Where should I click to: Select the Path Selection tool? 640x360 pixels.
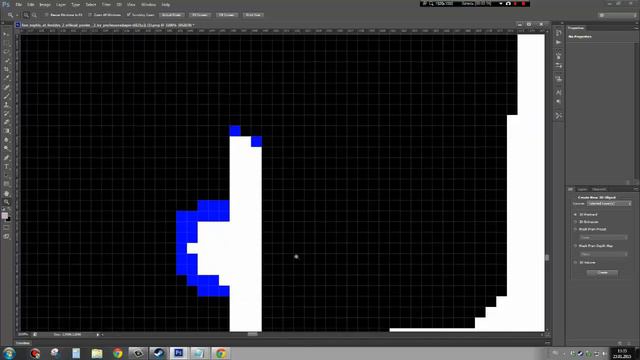(6, 176)
